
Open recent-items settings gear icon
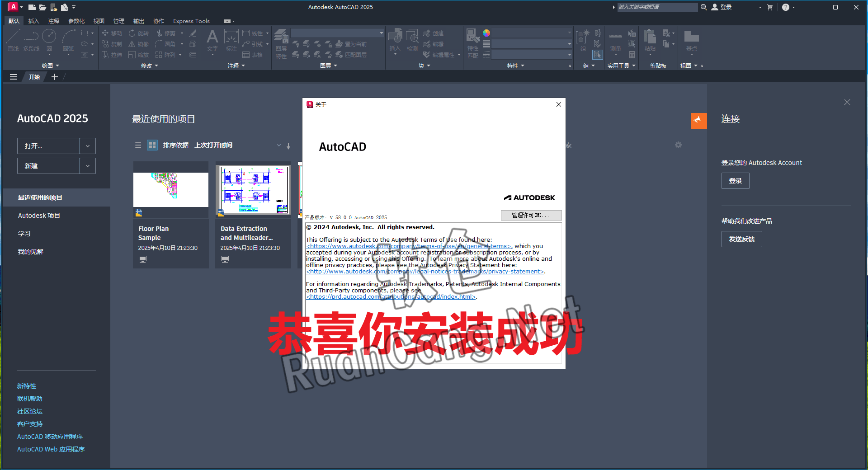click(x=678, y=145)
